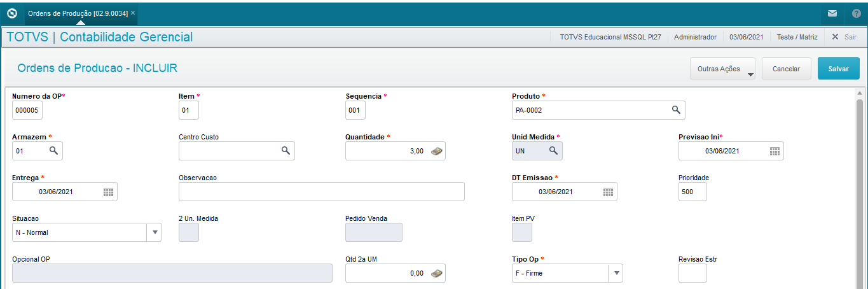Click the TOTVS Educacional MSSQL Pt27 label
Viewport: 868px width, 289px height.
(x=610, y=37)
